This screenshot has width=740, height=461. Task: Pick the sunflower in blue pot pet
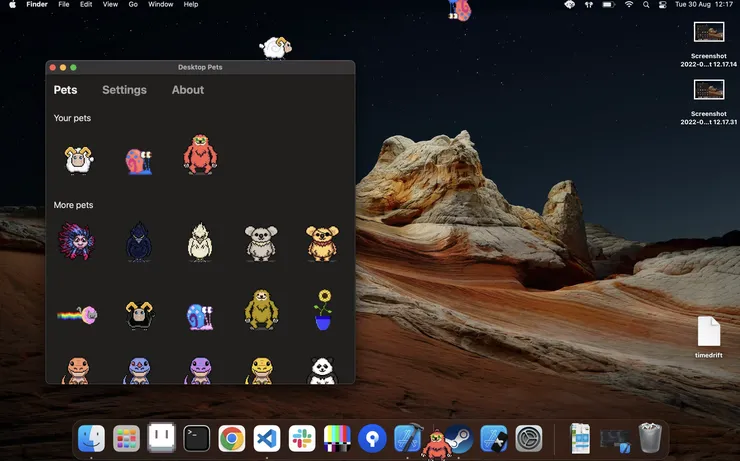point(323,310)
